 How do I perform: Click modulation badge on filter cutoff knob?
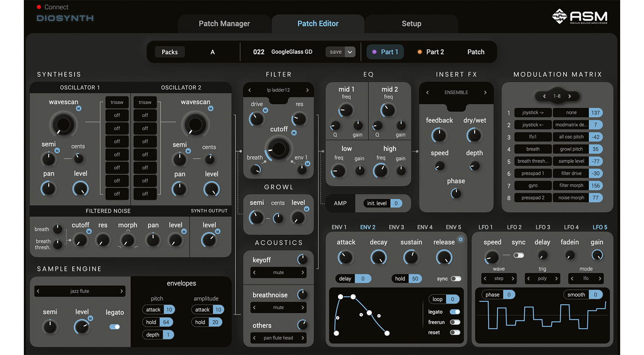(294, 133)
